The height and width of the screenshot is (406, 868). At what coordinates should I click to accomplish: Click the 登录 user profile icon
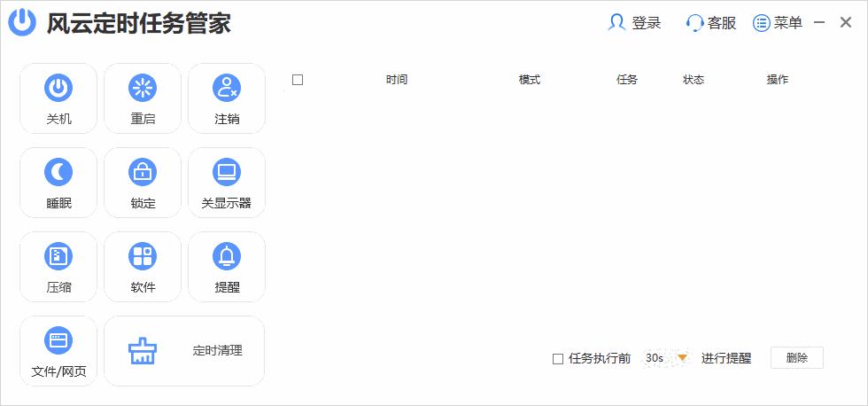pos(616,23)
